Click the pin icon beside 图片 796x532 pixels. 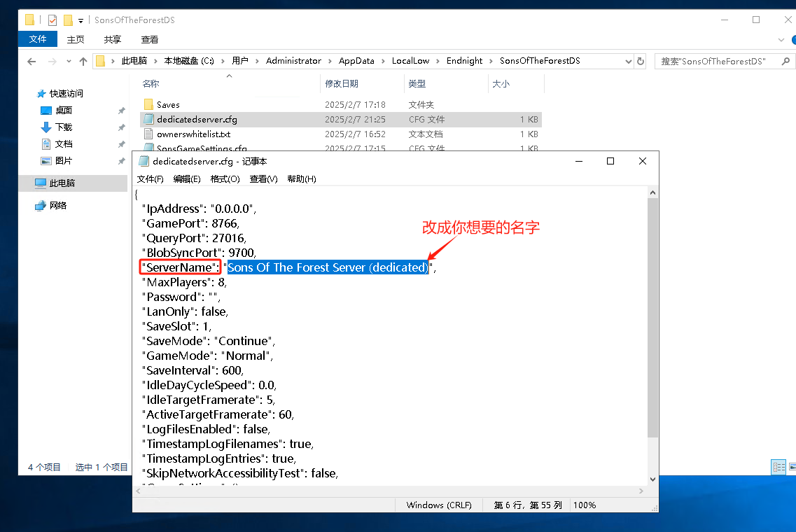[x=121, y=161]
